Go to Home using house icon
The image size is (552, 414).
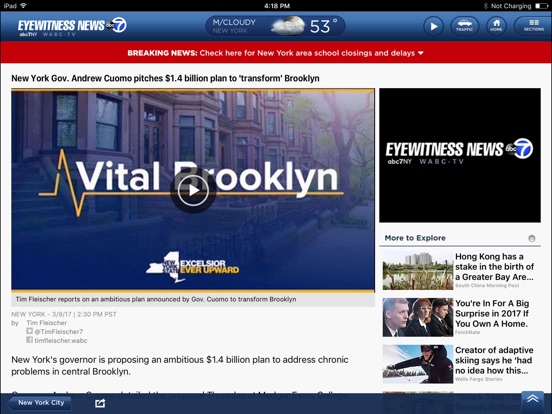pos(496,26)
